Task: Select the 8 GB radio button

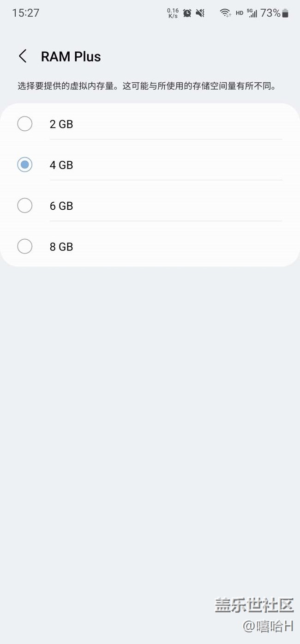Action: click(24, 246)
